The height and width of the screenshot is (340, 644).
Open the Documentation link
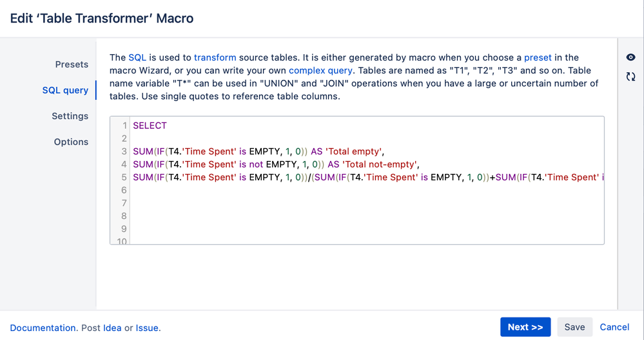pyautogui.click(x=43, y=328)
